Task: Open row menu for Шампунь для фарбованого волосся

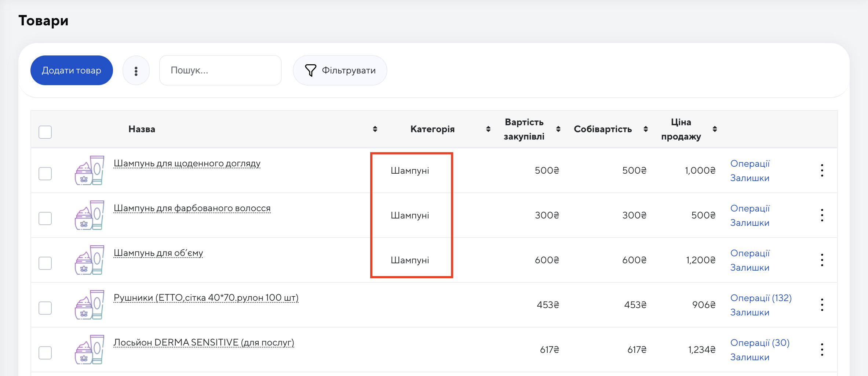Action: tap(822, 215)
